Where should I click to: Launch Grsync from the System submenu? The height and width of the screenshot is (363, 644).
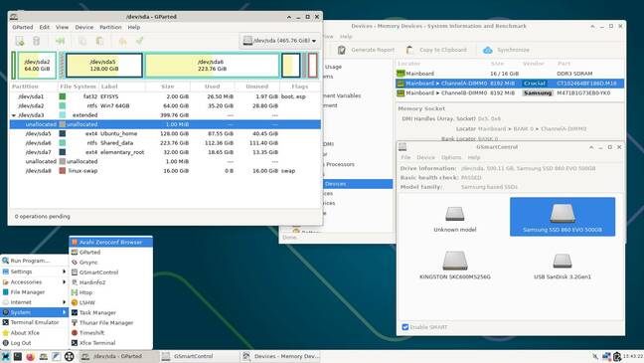(x=111, y=263)
